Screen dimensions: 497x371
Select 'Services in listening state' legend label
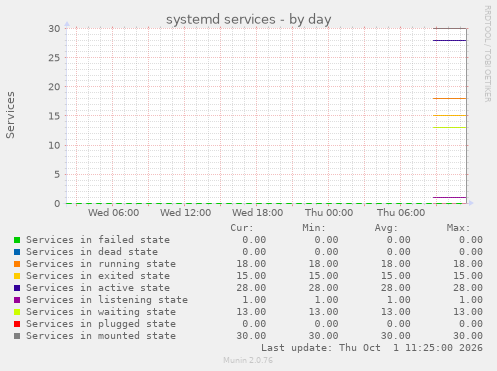[x=107, y=300]
